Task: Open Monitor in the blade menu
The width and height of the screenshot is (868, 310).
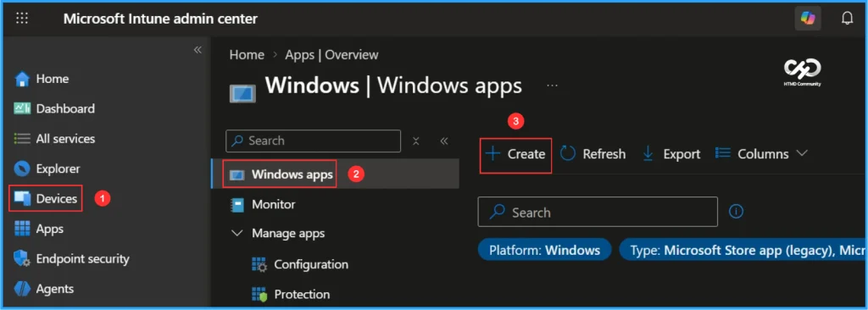Action: pos(274,204)
